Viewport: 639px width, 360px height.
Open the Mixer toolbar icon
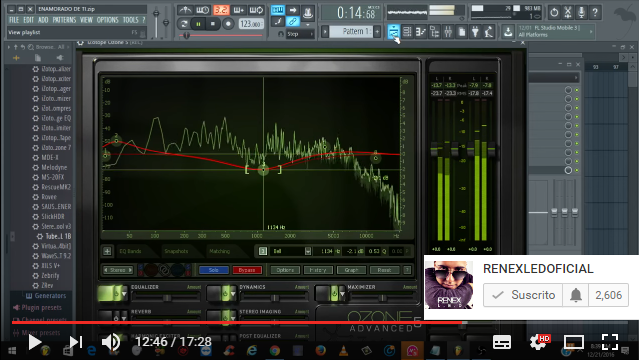(x=448, y=31)
